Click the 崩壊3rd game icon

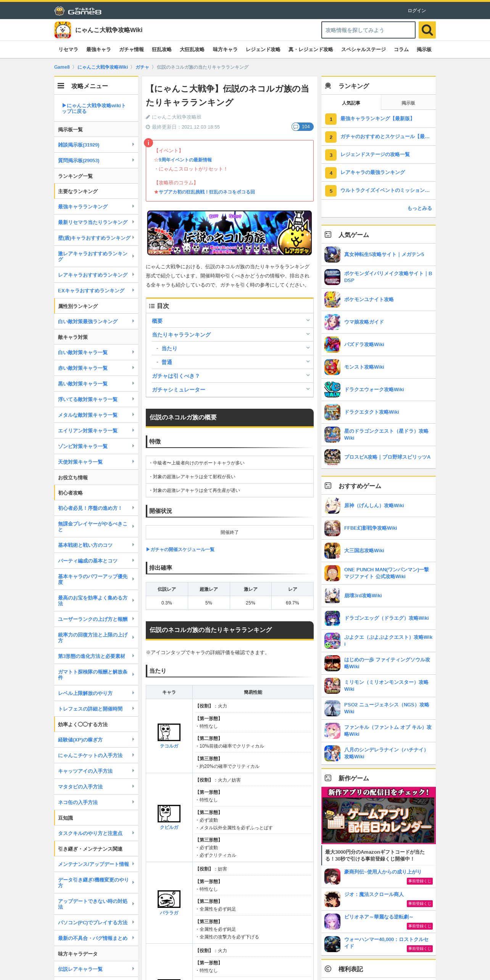(332, 596)
